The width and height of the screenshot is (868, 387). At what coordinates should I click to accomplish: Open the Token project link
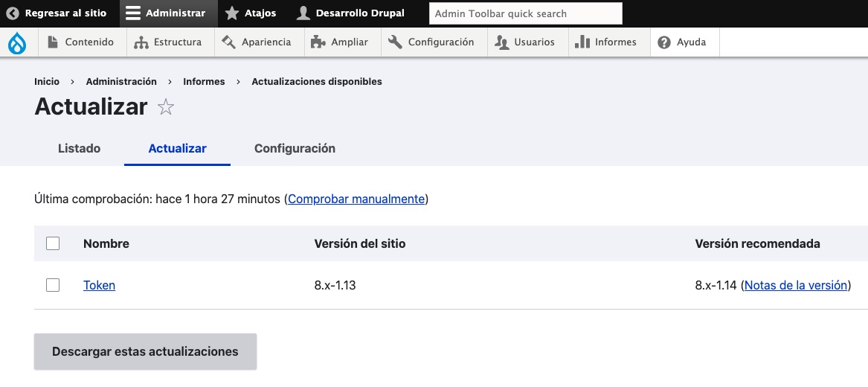(x=99, y=285)
